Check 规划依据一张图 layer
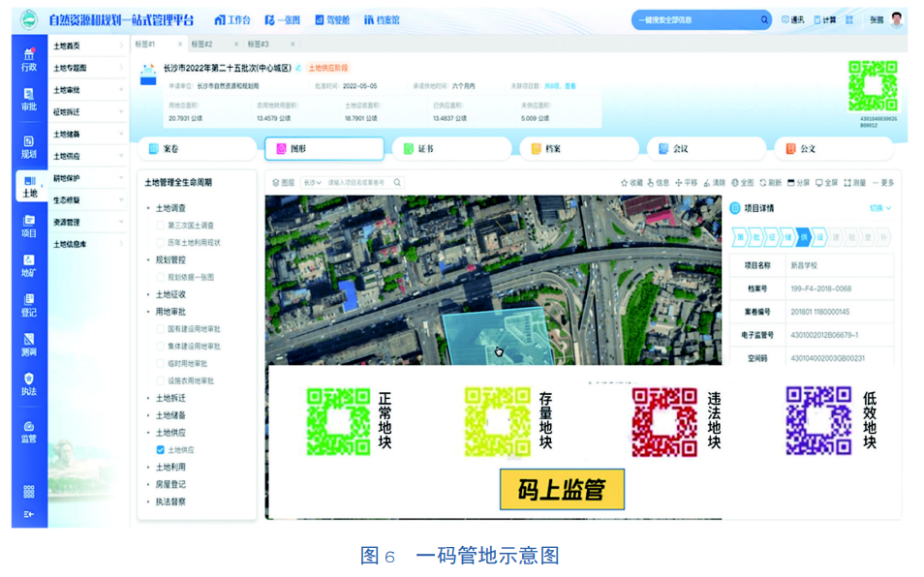 (x=160, y=277)
